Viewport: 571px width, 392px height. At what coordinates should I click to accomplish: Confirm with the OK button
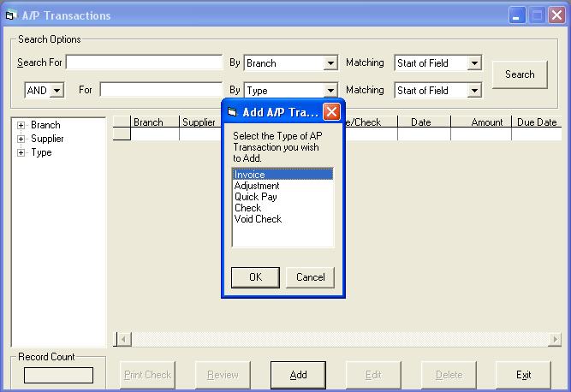point(255,277)
